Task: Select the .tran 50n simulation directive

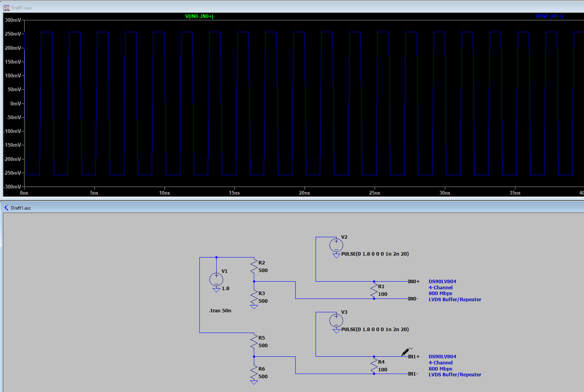Action: click(220, 311)
